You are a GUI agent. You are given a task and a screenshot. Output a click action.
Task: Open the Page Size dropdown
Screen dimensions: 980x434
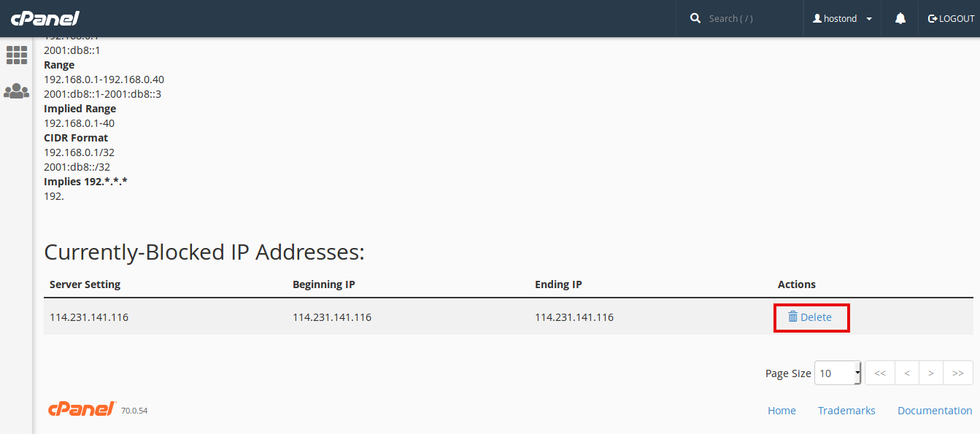point(838,373)
